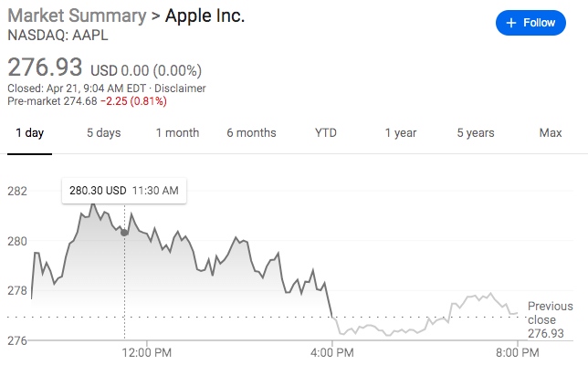The width and height of the screenshot is (588, 365).
Task: Switch chart to 6 months
Action: point(251,133)
